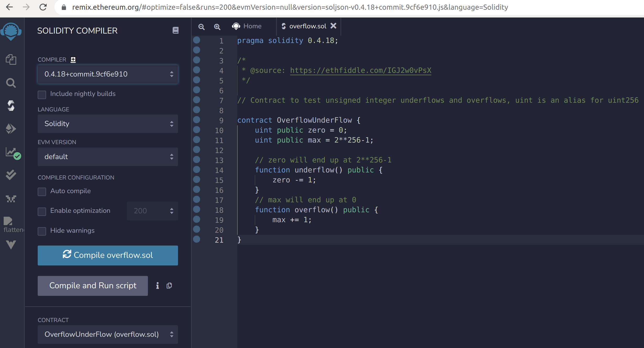Tick the Enable optimization checkbox
Screen dimensions: 644x348
[42, 211]
